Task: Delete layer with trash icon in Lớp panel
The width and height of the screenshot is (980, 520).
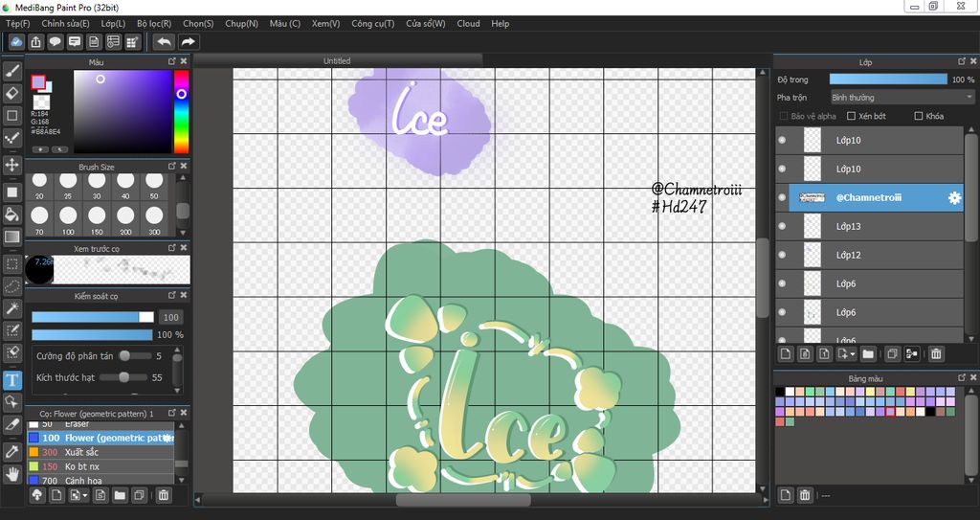Action: pos(936,353)
